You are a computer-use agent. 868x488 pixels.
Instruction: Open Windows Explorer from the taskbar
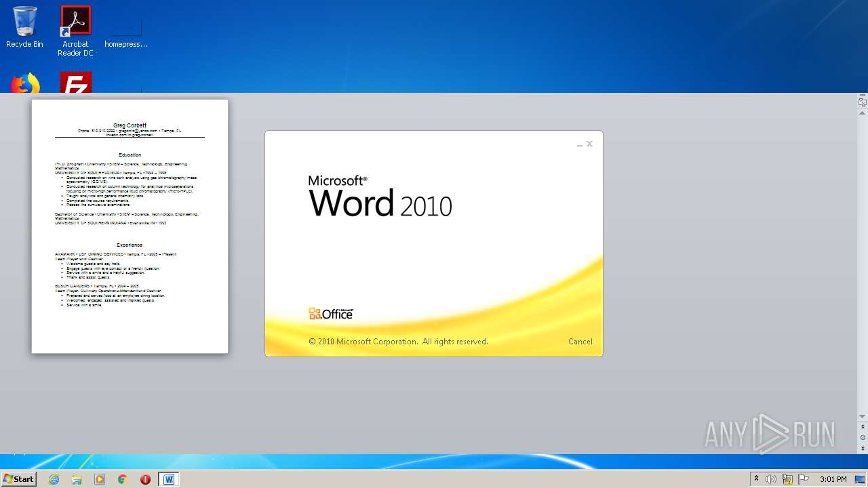[77, 479]
